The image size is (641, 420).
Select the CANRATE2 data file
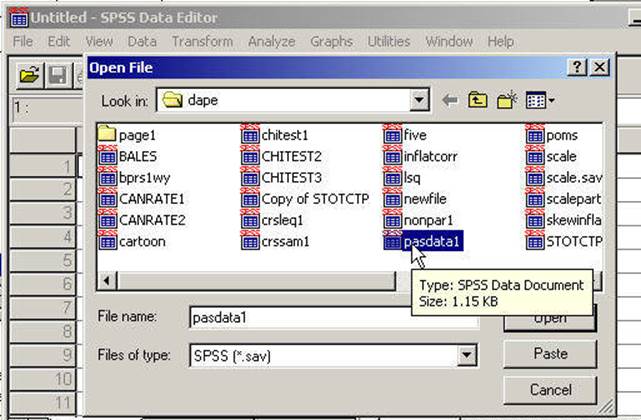click(x=142, y=220)
